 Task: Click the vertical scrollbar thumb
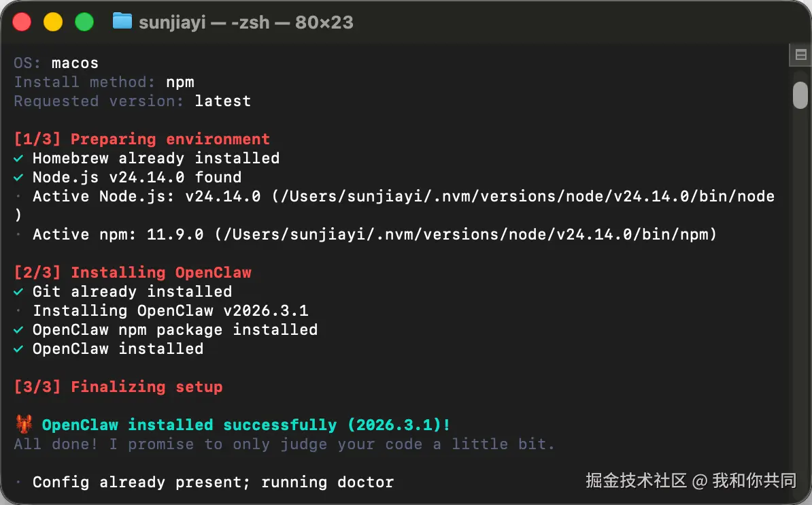[800, 95]
